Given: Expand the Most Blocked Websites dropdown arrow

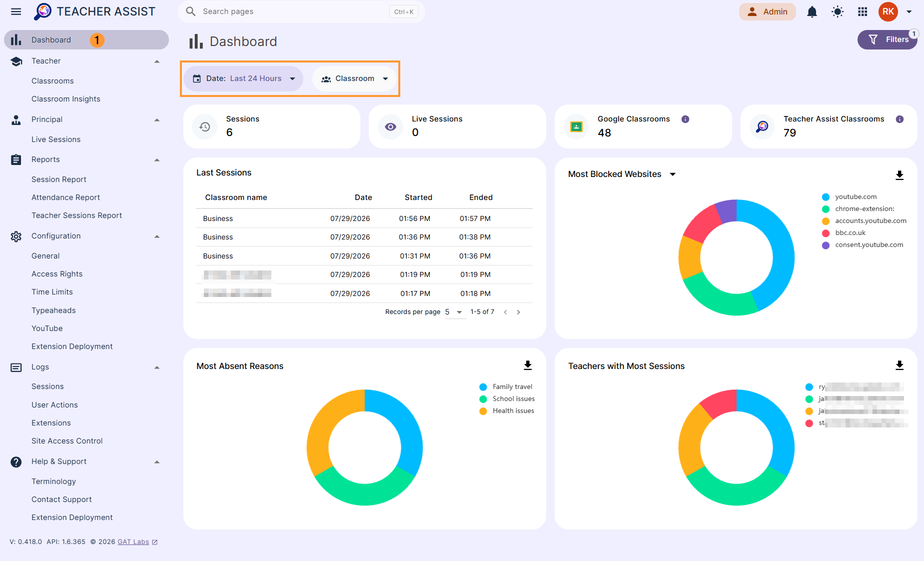Looking at the screenshot, I should click(673, 174).
